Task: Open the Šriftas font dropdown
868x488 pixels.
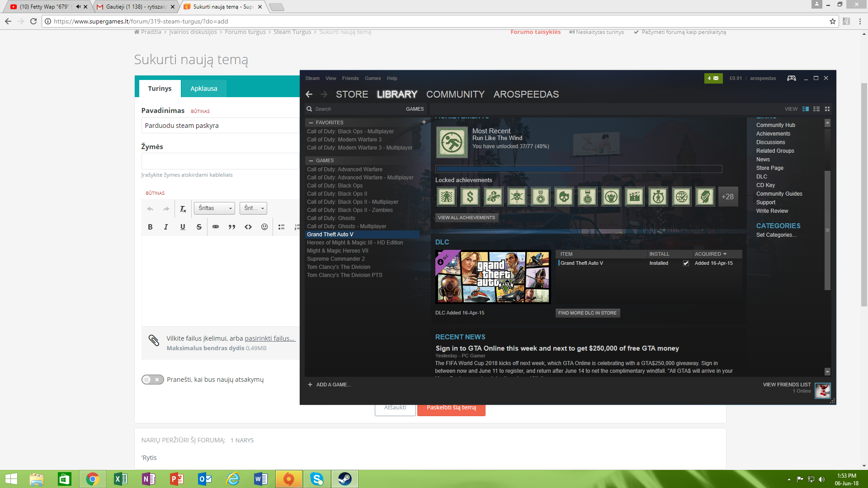Action: click(x=214, y=208)
